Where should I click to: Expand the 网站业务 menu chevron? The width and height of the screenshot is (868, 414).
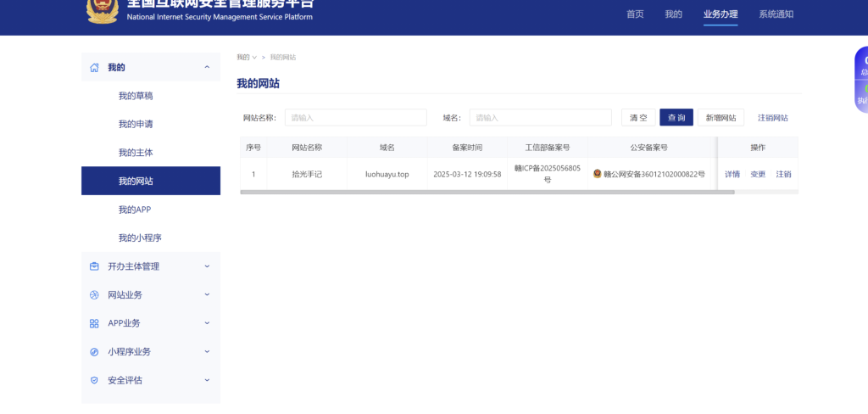[x=207, y=295]
